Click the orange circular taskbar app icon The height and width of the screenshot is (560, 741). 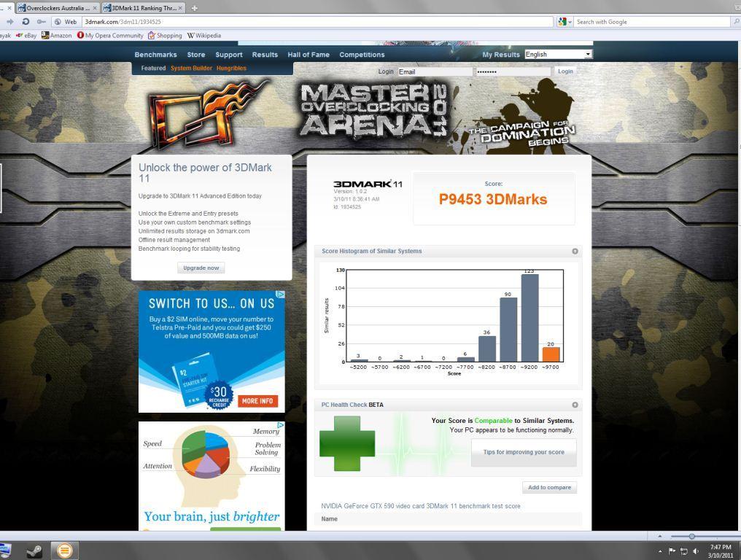[65, 551]
